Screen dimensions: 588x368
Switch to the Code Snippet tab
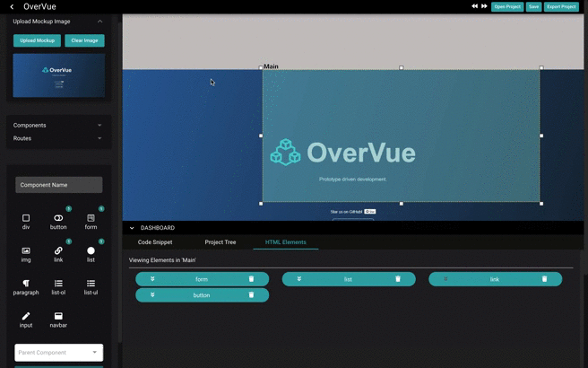point(155,242)
